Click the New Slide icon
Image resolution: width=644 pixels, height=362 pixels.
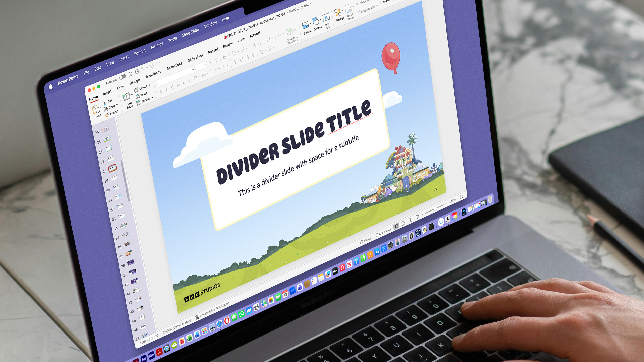tap(126, 97)
